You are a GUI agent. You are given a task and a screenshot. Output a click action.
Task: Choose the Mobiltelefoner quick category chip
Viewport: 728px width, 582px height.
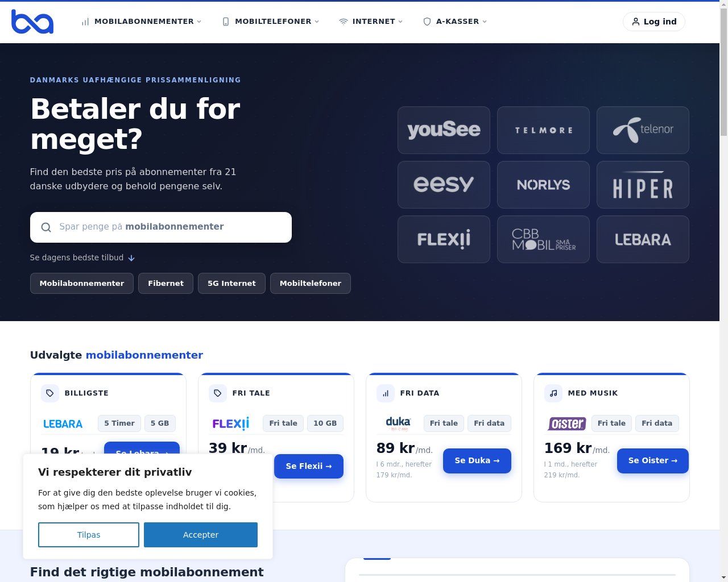[x=311, y=284]
